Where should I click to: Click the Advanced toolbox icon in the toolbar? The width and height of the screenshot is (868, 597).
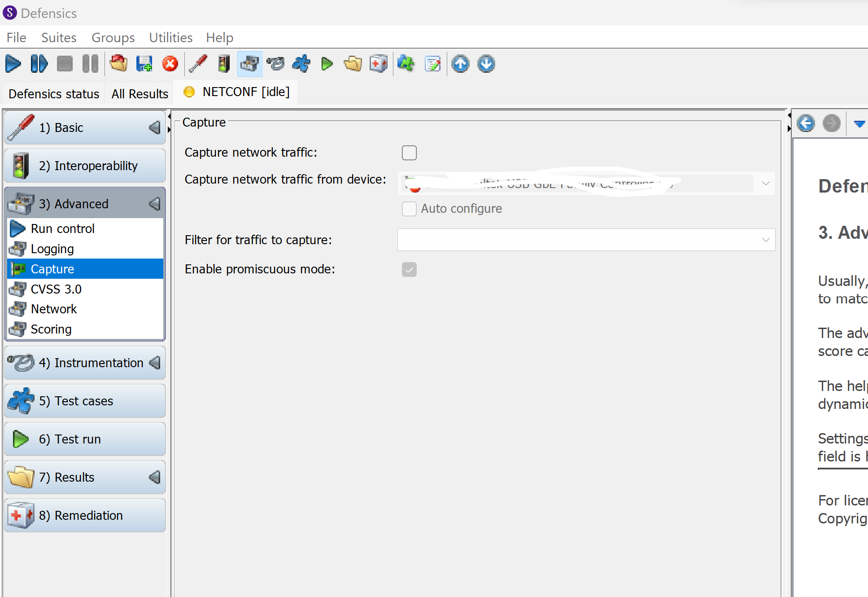(x=249, y=64)
